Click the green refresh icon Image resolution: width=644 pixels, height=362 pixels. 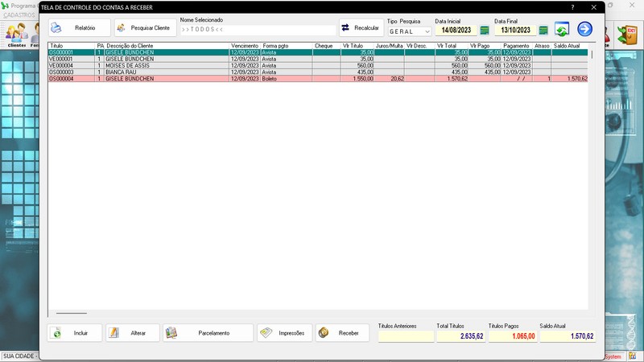pos(562,30)
